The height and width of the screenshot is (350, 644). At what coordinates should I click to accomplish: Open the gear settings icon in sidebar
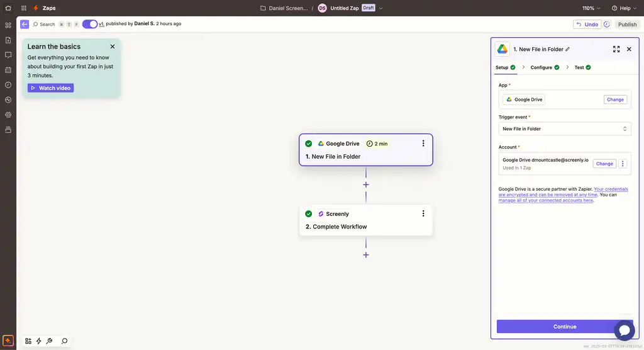(x=8, y=115)
